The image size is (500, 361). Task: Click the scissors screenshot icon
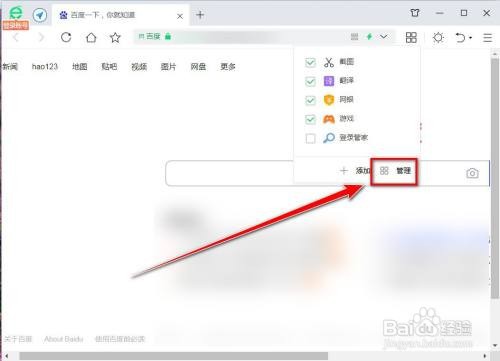click(x=329, y=62)
